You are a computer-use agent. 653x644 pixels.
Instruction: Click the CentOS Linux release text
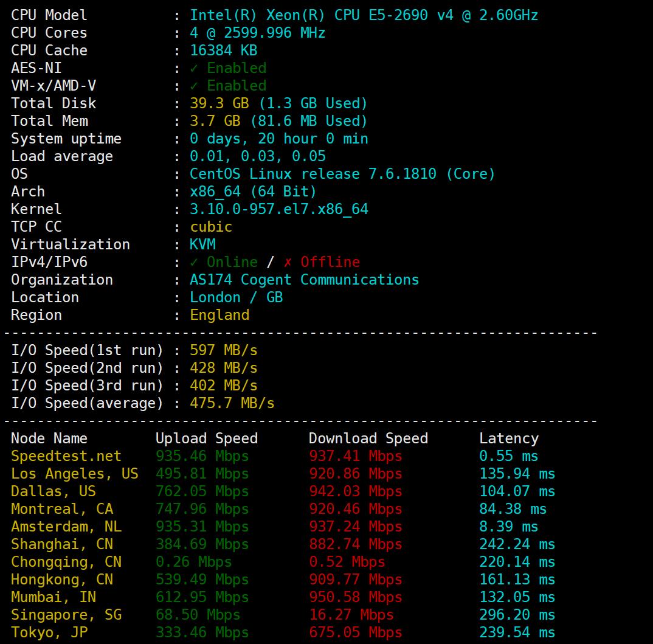pyautogui.click(x=342, y=174)
